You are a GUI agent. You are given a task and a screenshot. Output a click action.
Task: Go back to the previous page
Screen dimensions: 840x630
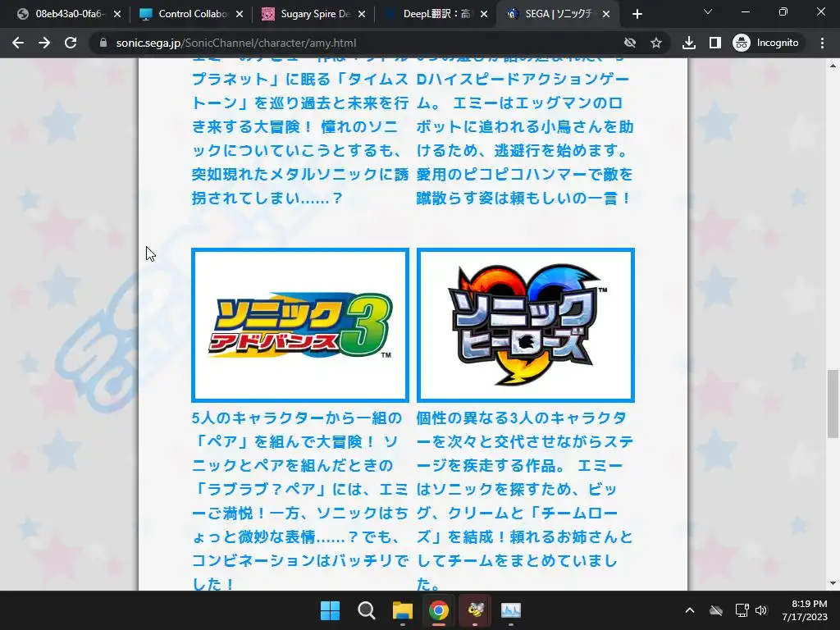pos(18,43)
